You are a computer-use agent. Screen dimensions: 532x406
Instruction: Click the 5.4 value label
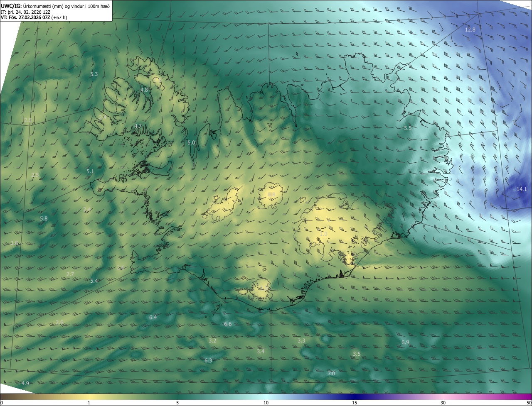94,281
